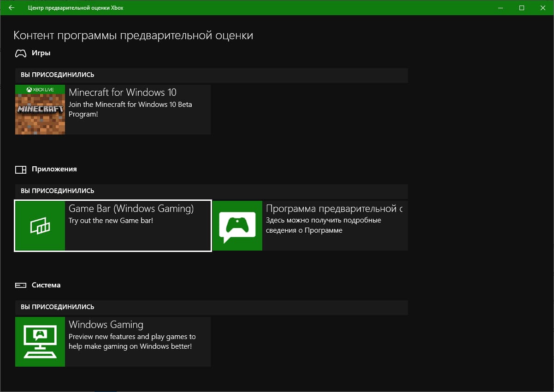Click the green Game Bar tile icon
The image size is (554, 392).
coord(40,226)
